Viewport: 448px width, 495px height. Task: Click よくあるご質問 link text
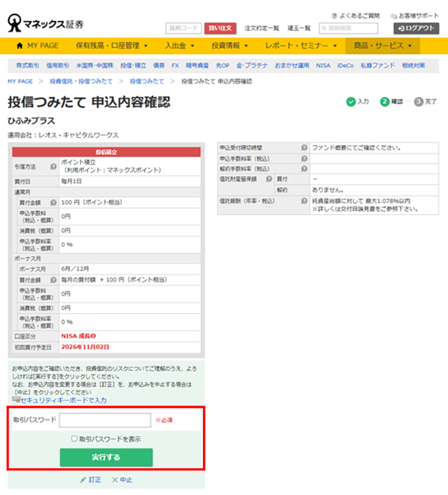(x=359, y=16)
